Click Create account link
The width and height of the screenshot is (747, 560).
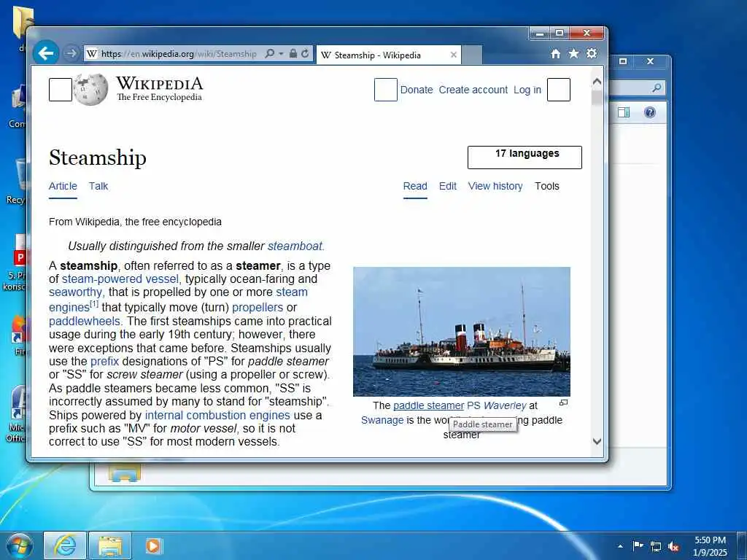(x=473, y=90)
